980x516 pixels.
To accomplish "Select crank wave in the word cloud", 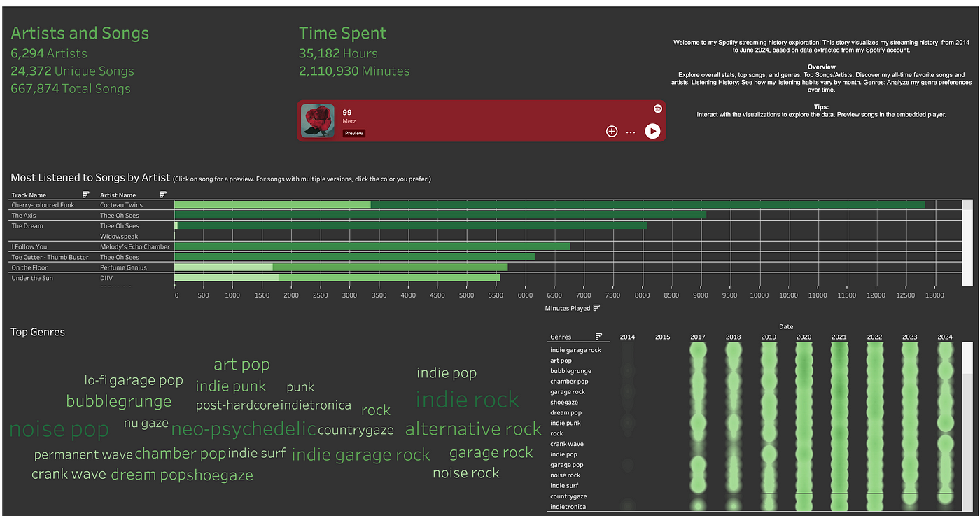I will pyautogui.click(x=69, y=475).
